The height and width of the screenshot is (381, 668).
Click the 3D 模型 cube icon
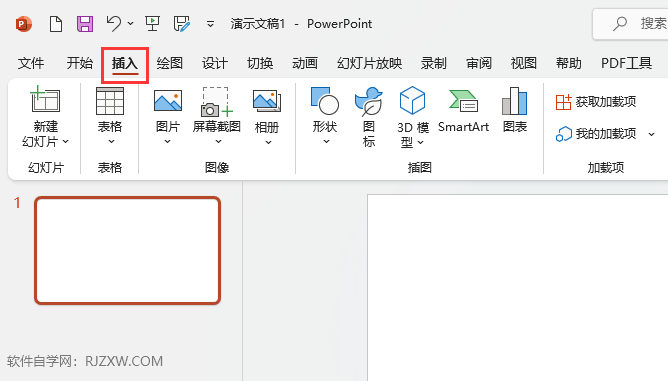(x=412, y=100)
